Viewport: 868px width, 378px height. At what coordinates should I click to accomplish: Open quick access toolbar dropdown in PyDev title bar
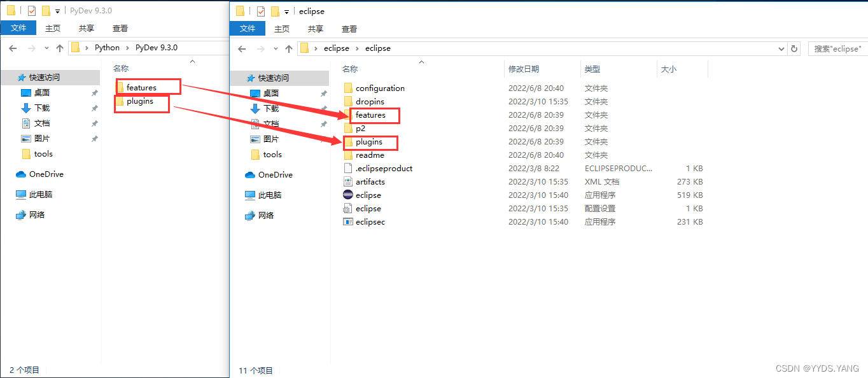(x=58, y=11)
